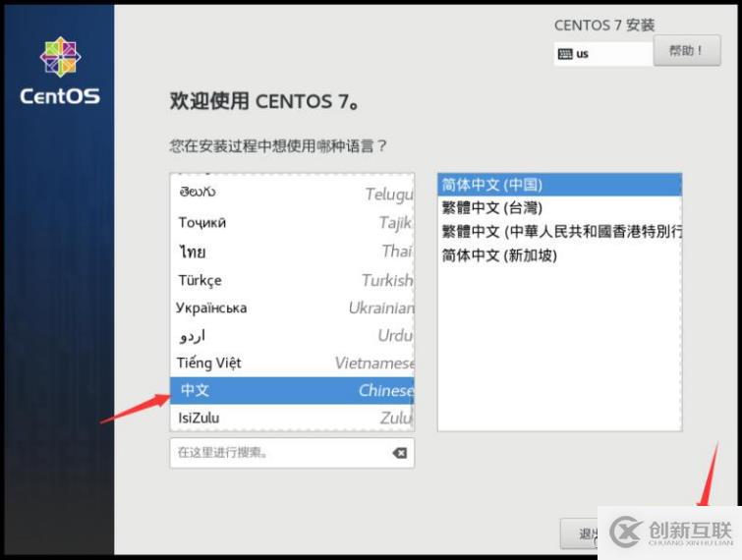Select the Tiếng Việt Vietnamese row
This screenshot has width=742, height=560.
coord(292,363)
